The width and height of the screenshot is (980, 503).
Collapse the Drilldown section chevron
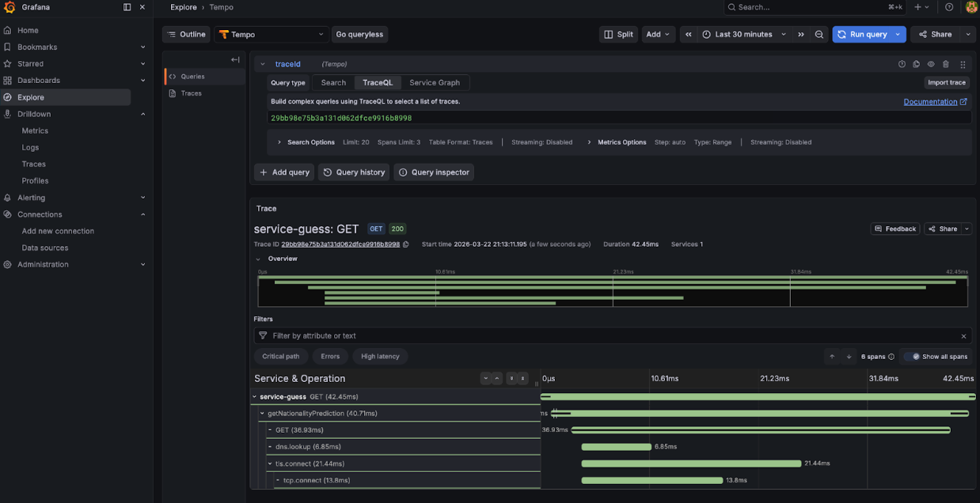pyautogui.click(x=143, y=114)
